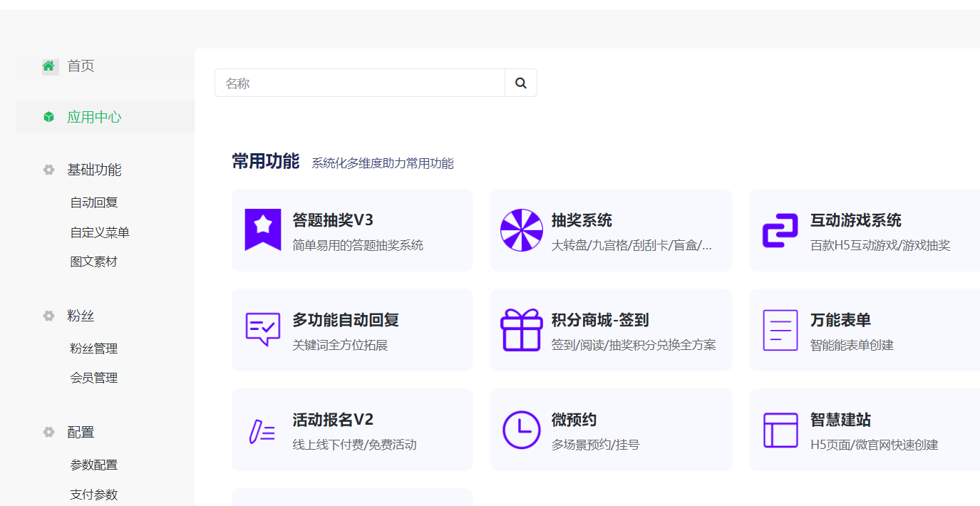Click the 名称 search input field
The width and height of the screenshot is (980, 506).
coord(342,83)
